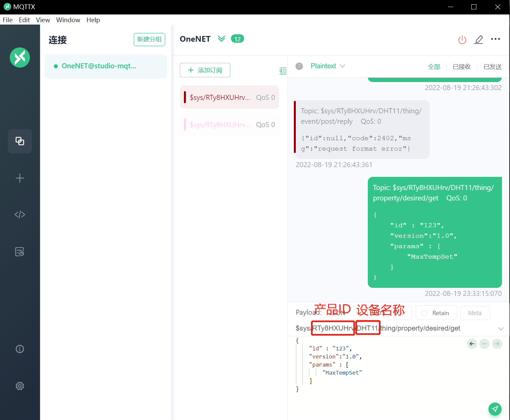Viewport: 510px width, 420px height.
Task: Open the Window menu
Action: 68,20
